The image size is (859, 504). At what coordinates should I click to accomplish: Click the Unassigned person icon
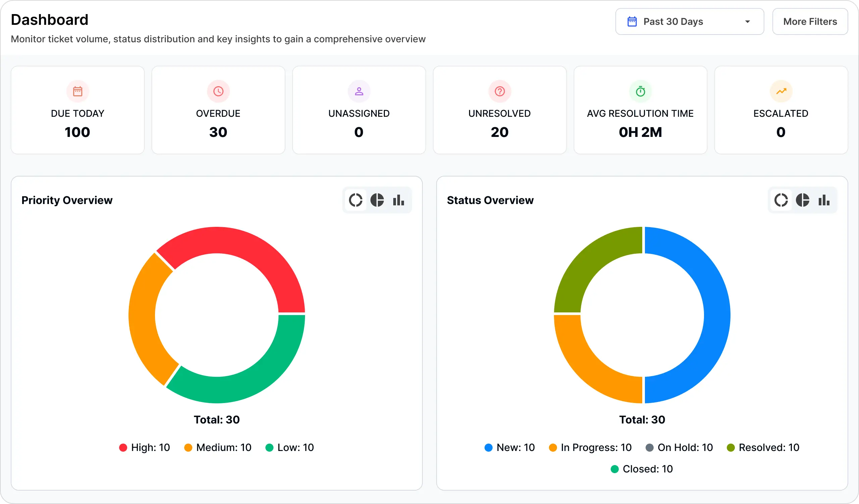359,91
